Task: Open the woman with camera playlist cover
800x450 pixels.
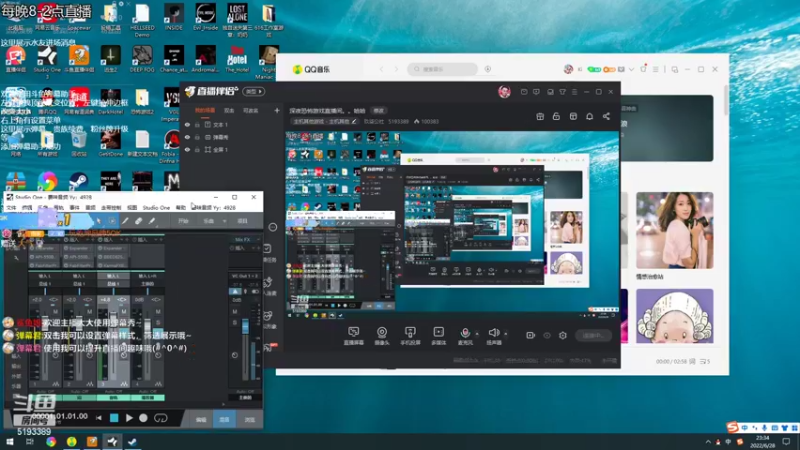Action: pyautogui.click(x=674, y=230)
